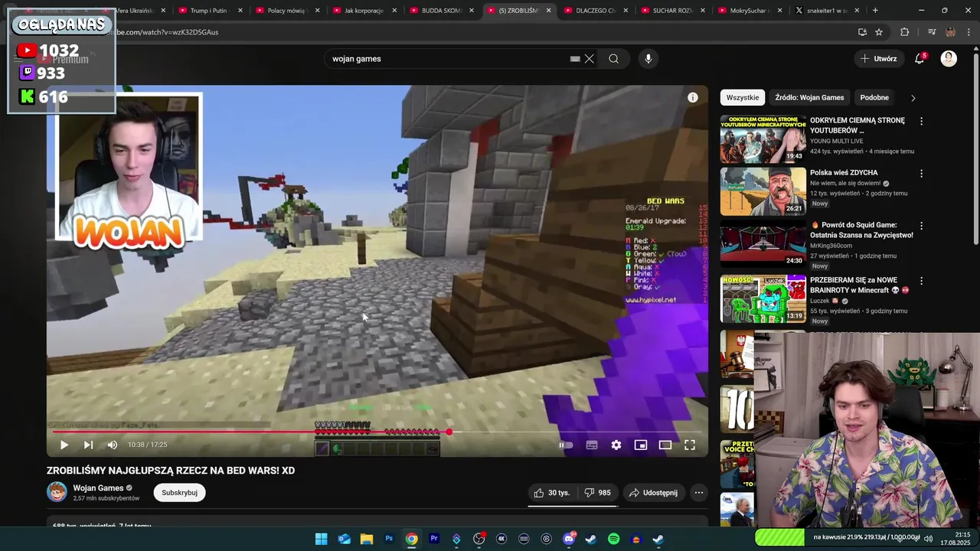Mute the video player volume

coord(113,445)
